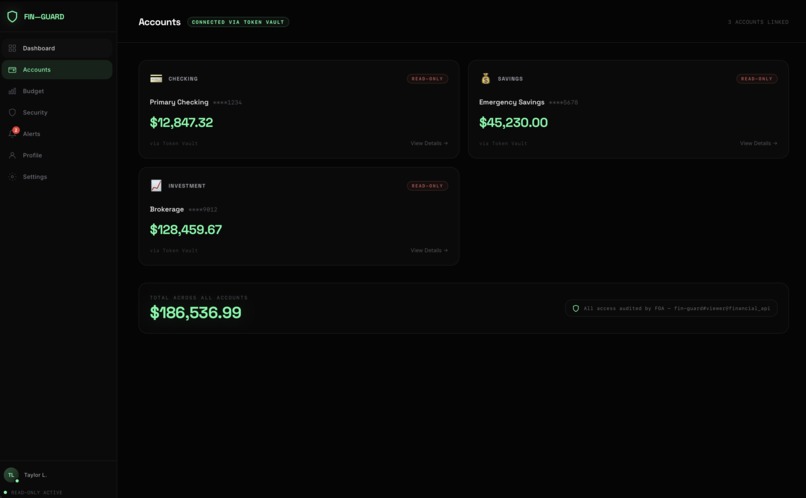Click the chart icon on Investment card
Viewport: 806px width, 498px height.
[x=156, y=186]
